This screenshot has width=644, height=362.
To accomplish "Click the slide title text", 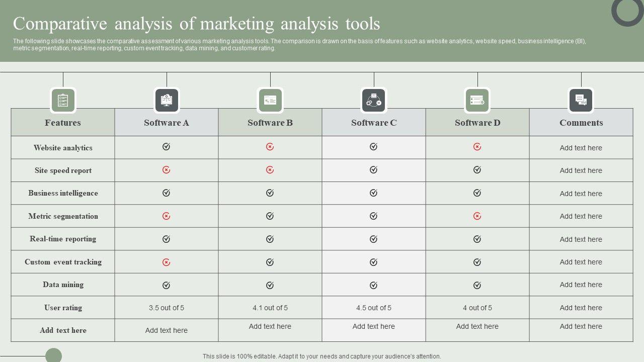I will tap(197, 24).
